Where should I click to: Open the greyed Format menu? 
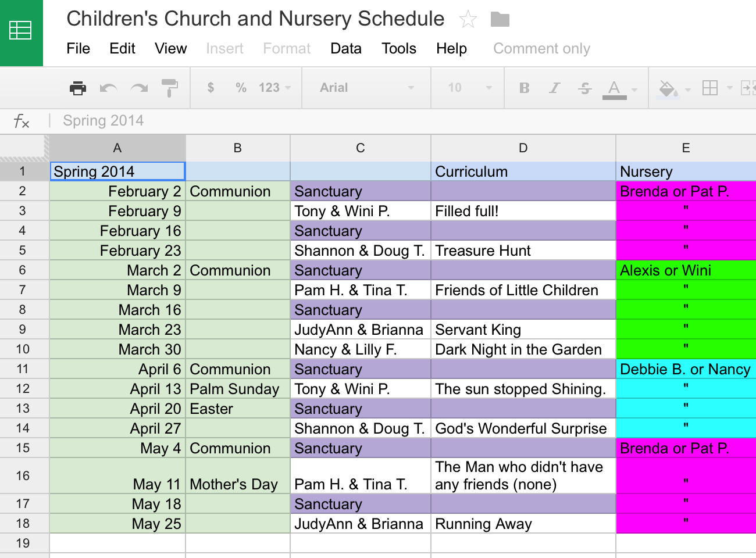pyautogui.click(x=287, y=48)
